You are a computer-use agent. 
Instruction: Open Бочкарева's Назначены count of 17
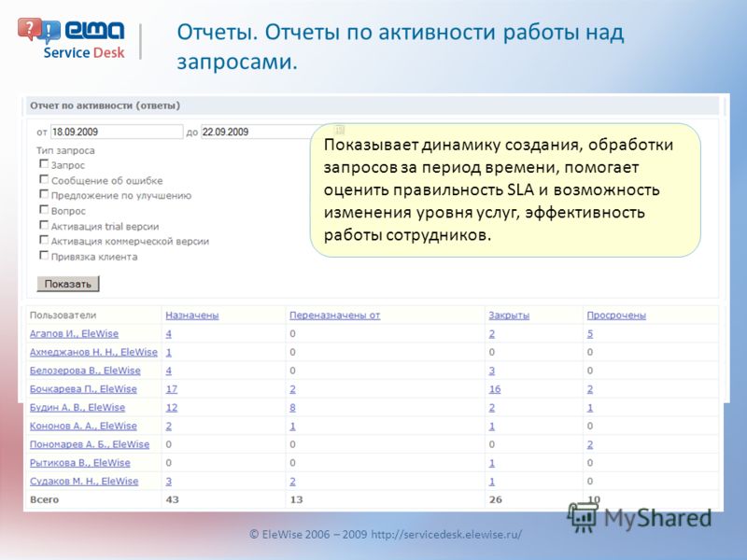point(172,389)
